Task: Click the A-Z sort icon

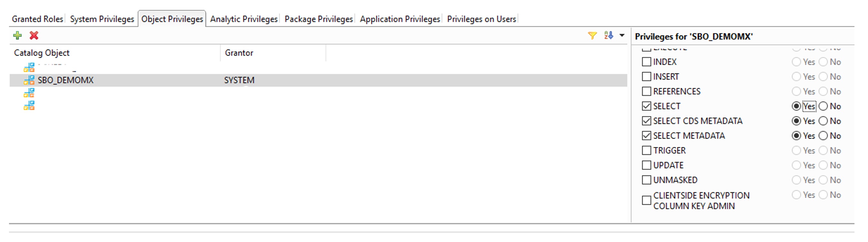Action: tap(609, 35)
